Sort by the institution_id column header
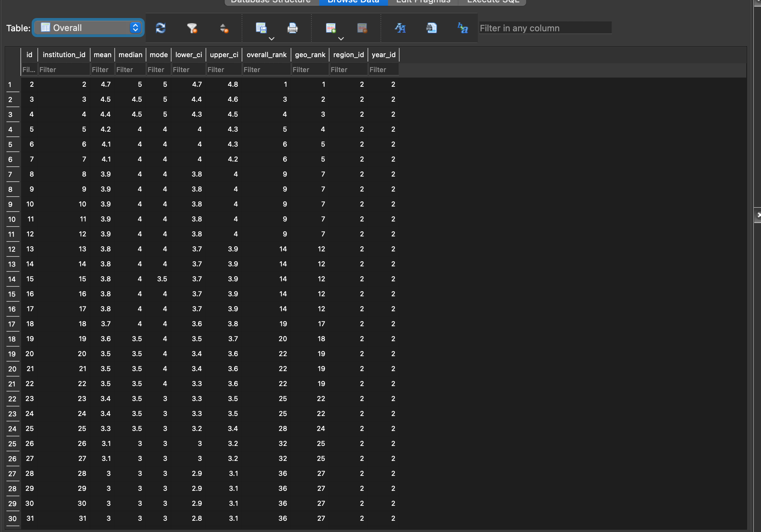This screenshot has width=761, height=532. (x=64, y=55)
